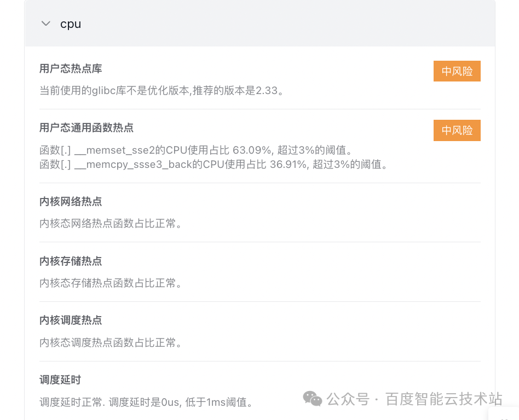The image size is (519, 420).
Task: Click 内核态网络热点函数占比正常 description
Action: pyautogui.click(x=111, y=224)
